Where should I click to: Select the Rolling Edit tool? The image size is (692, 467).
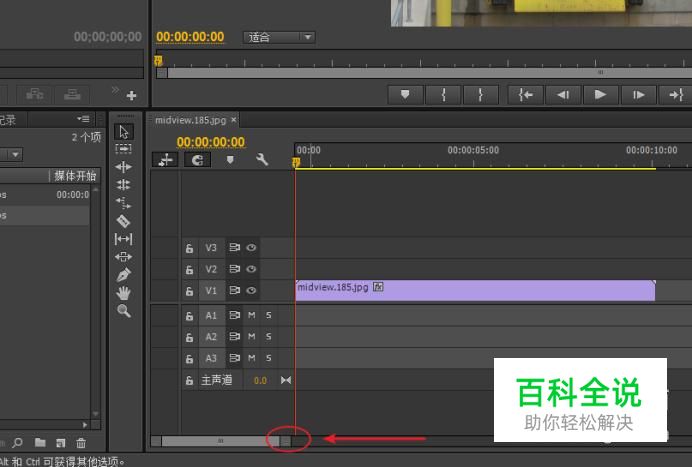124,185
